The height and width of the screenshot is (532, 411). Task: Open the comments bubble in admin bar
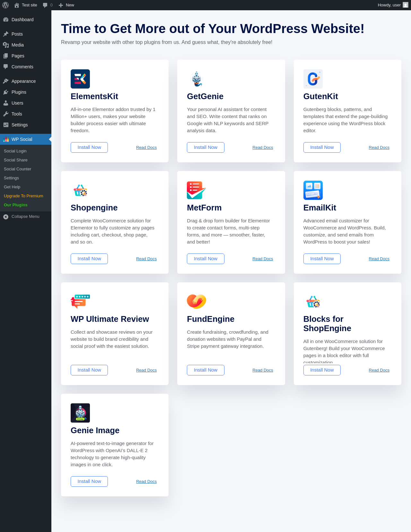(x=48, y=5)
